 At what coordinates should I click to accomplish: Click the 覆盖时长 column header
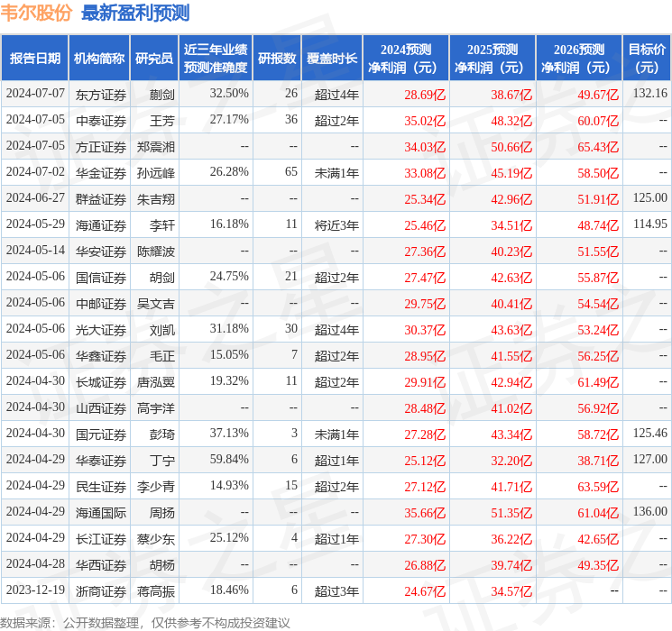point(332,59)
